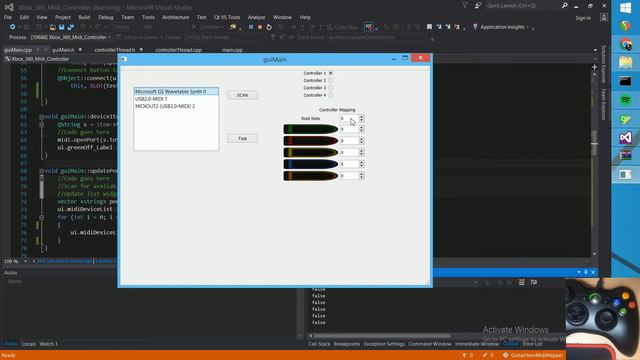Select the Controller 3 radio button
Viewport: 640px width, 360px height.
pos(331,88)
